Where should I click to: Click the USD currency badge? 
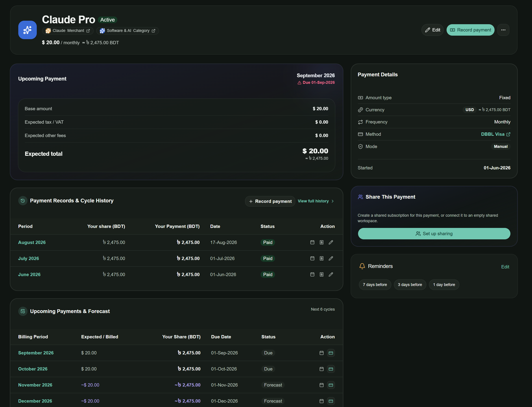pos(469,110)
